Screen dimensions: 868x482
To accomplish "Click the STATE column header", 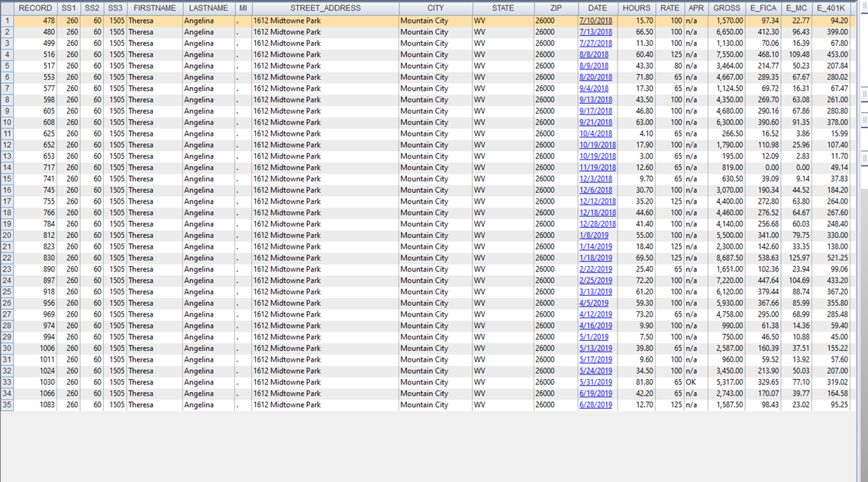I will 503,8.
